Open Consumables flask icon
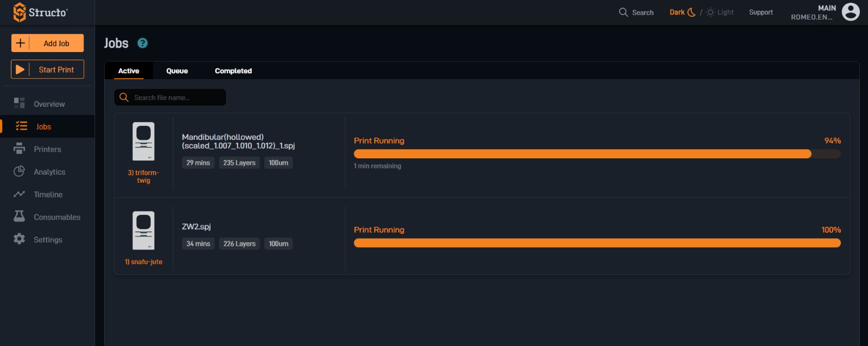 pyautogui.click(x=20, y=216)
